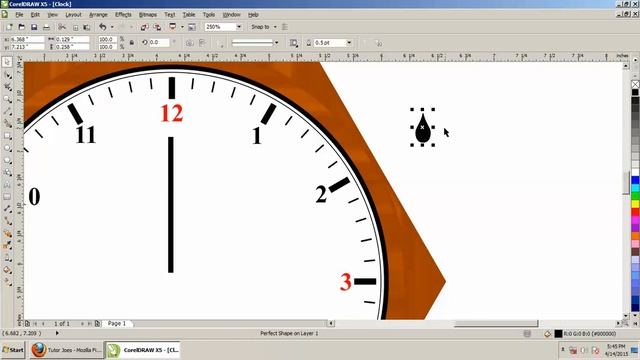Cut the selected object
Screen dimensions: 640x360
coord(62,27)
